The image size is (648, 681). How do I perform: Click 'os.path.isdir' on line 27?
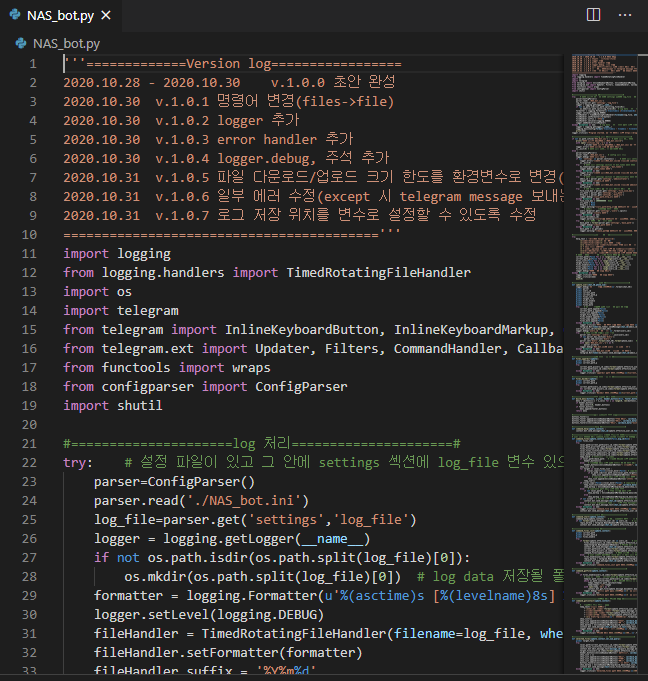tap(198, 558)
